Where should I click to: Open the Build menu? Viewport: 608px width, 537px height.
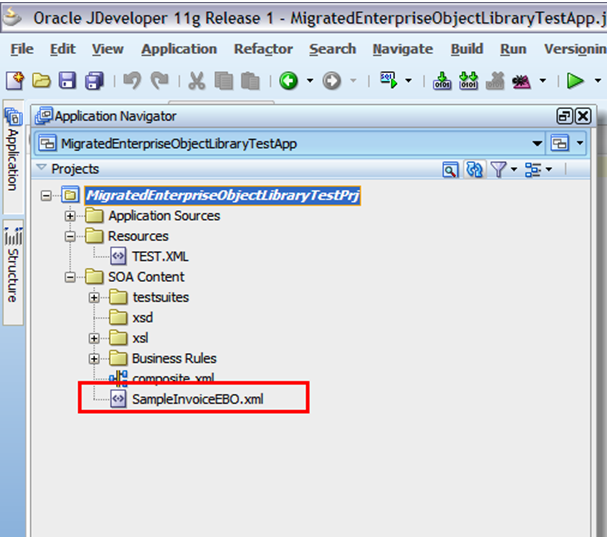(467, 49)
